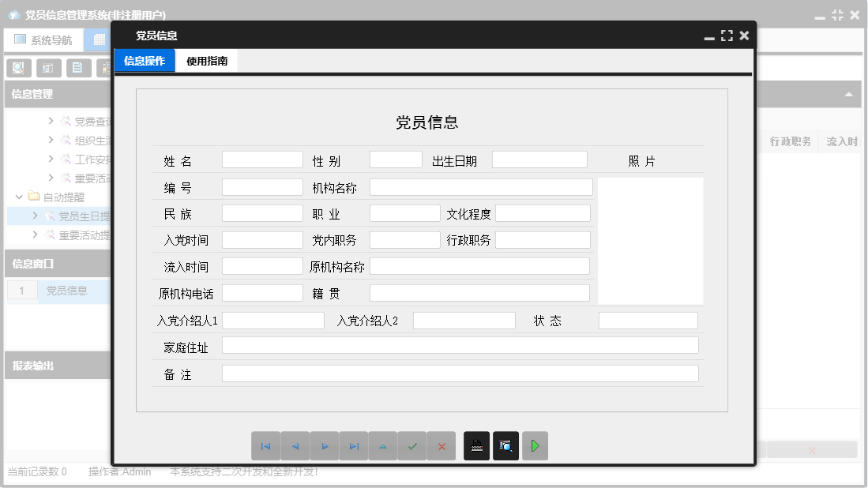
Task: Jump to last record arrow
Action: tap(355, 446)
